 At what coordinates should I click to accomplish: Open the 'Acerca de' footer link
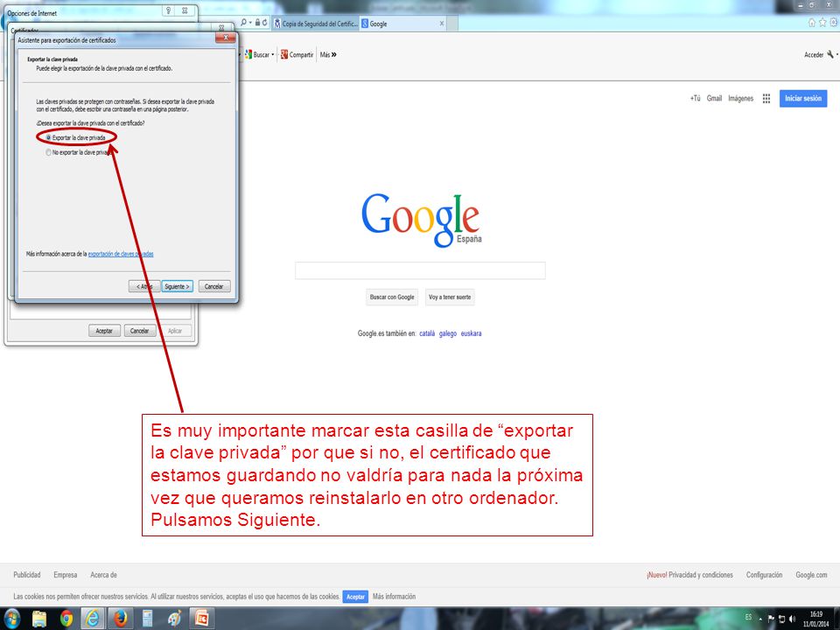(103, 575)
